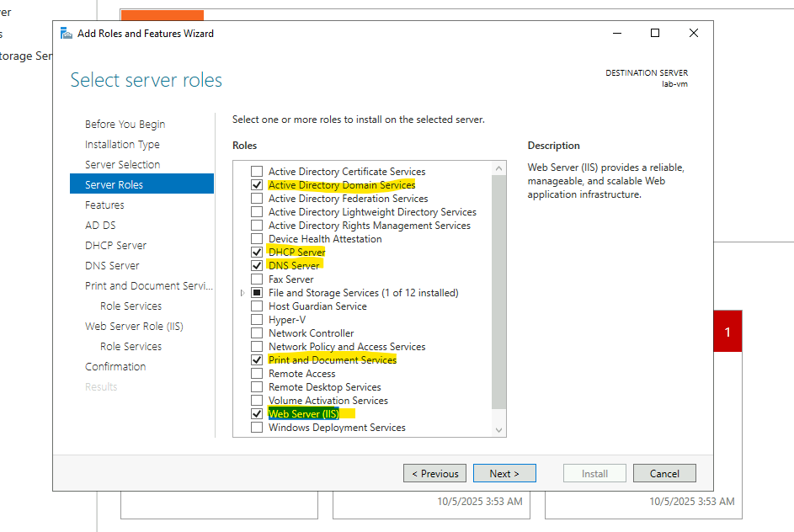Check Active Directory Rights Management Services
Viewport: 794px width, 532px height.
click(257, 226)
